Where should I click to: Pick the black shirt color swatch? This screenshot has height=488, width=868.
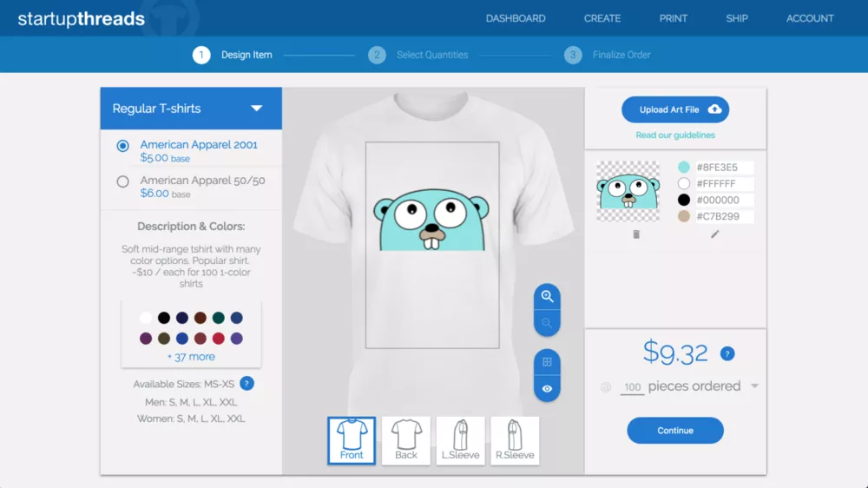coord(164,318)
